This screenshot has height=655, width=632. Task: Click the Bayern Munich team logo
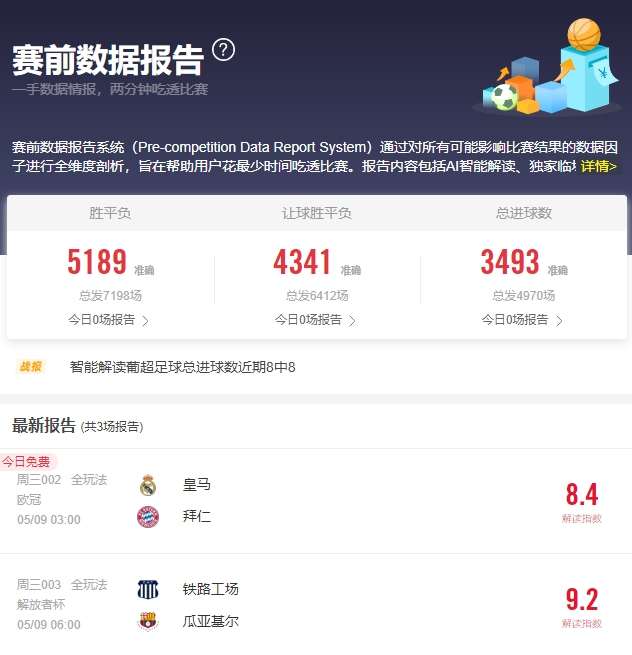(148, 517)
